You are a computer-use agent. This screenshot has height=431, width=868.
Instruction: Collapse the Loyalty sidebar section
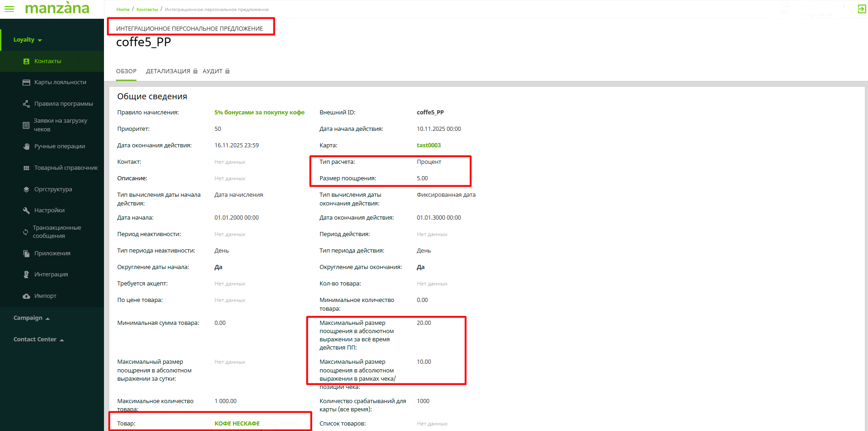click(x=27, y=40)
